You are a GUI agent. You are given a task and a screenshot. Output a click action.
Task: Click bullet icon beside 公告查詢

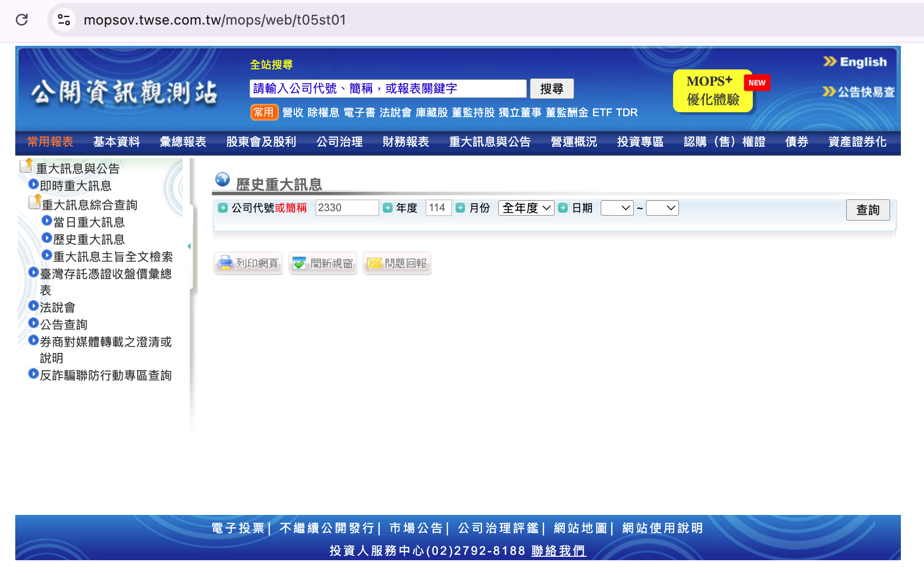pos(33,323)
